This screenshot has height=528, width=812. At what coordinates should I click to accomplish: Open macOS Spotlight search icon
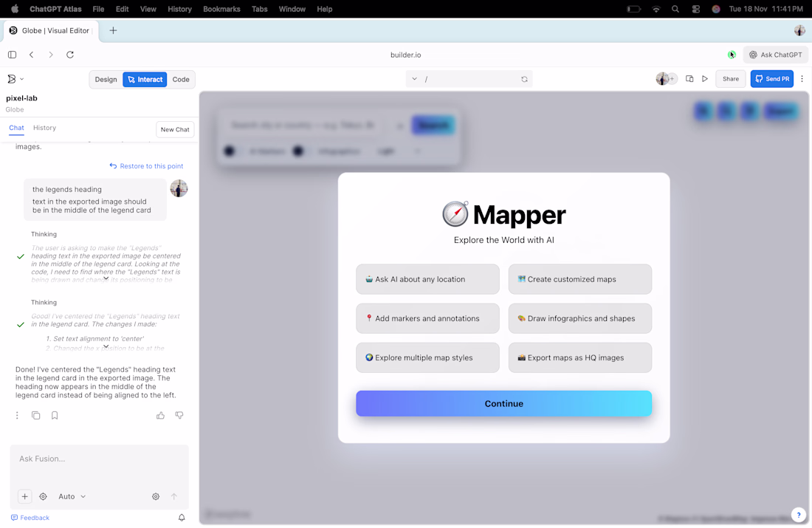pos(675,9)
